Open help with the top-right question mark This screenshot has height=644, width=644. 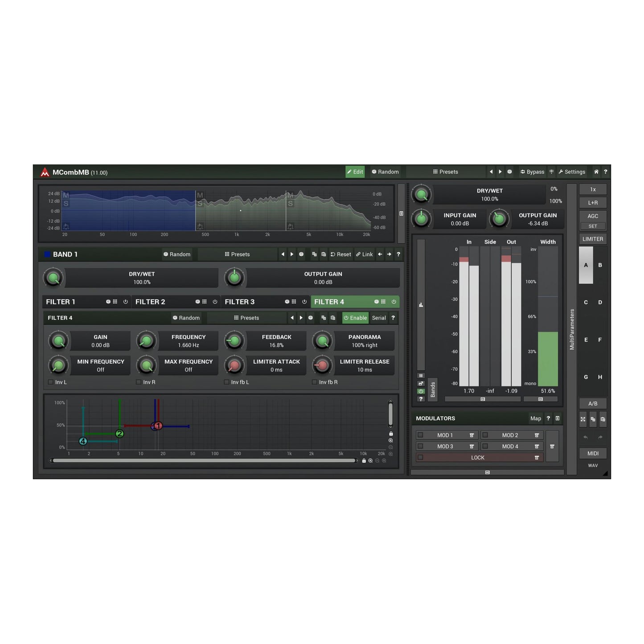click(x=605, y=172)
